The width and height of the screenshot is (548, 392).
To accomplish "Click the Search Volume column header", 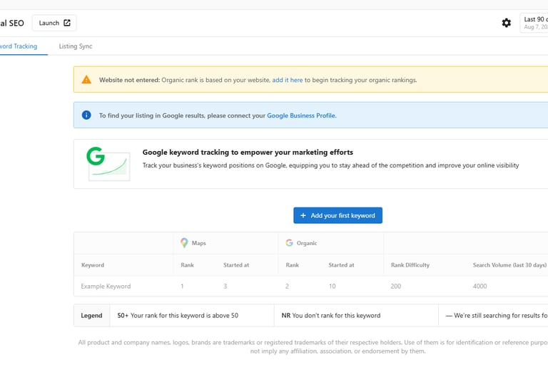I will [x=509, y=265].
